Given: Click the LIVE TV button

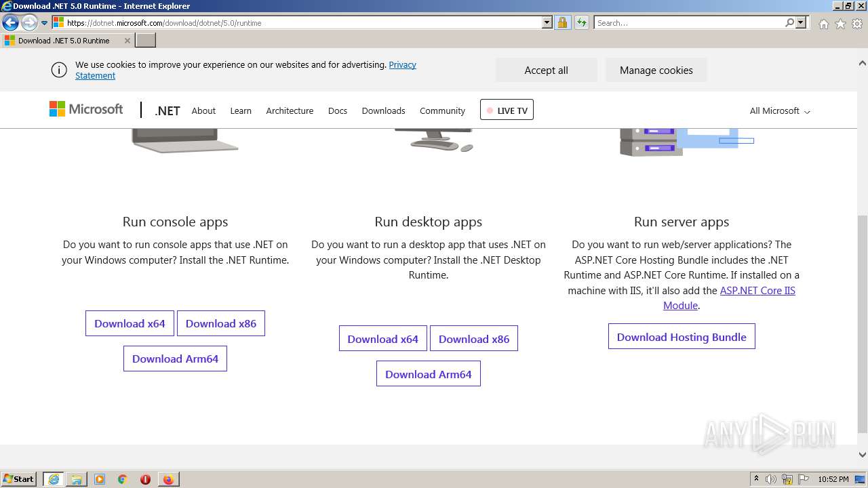Looking at the screenshot, I should [507, 110].
